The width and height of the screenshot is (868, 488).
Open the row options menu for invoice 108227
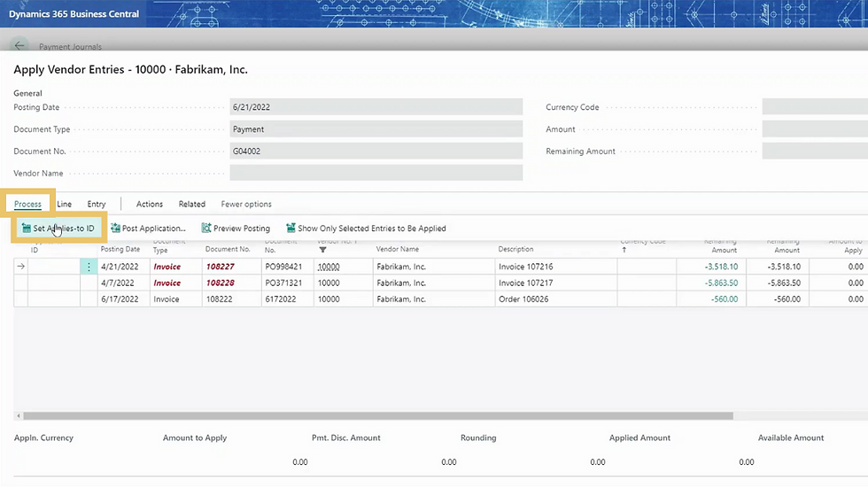tap(89, 267)
